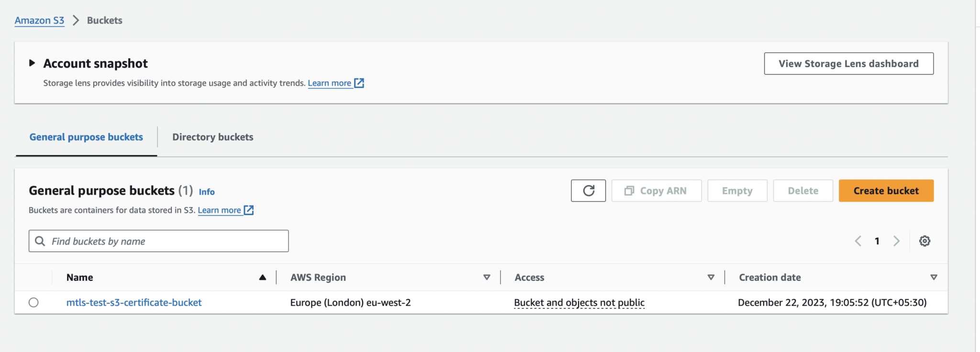Image resolution: width=980 pixels, height=352 pixels.
Task: Click the Find buckets by name field
Action: tap(158, 241)
